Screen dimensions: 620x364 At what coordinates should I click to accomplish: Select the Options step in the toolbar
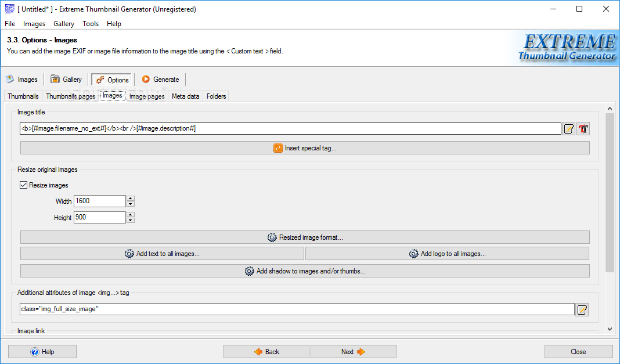pyautogui.click(x=113, y=80)
